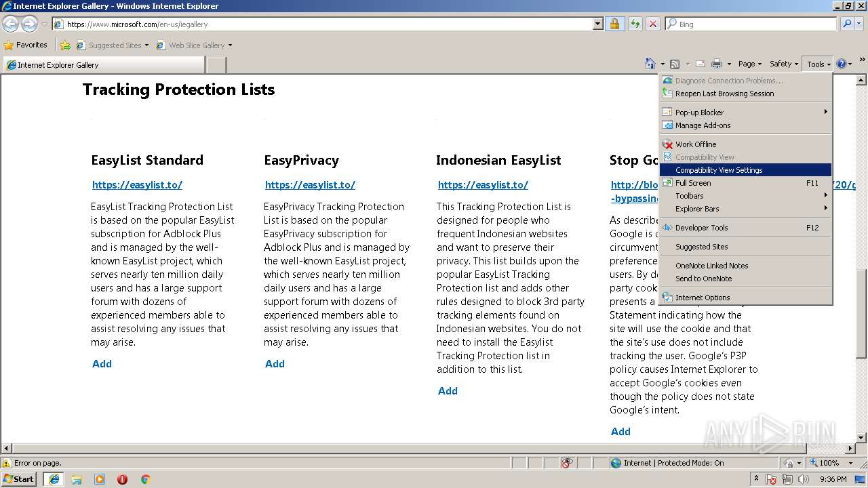Open the RSS feeds icon
Screen dimensions: 868x488
point(675,64)
